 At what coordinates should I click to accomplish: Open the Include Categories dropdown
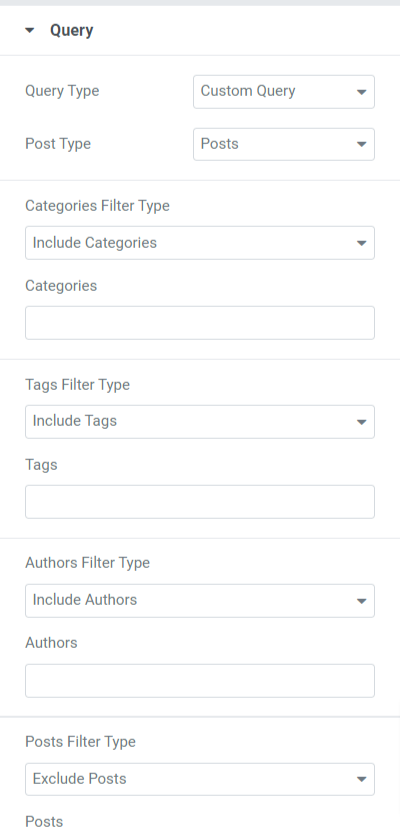(200, 243)
